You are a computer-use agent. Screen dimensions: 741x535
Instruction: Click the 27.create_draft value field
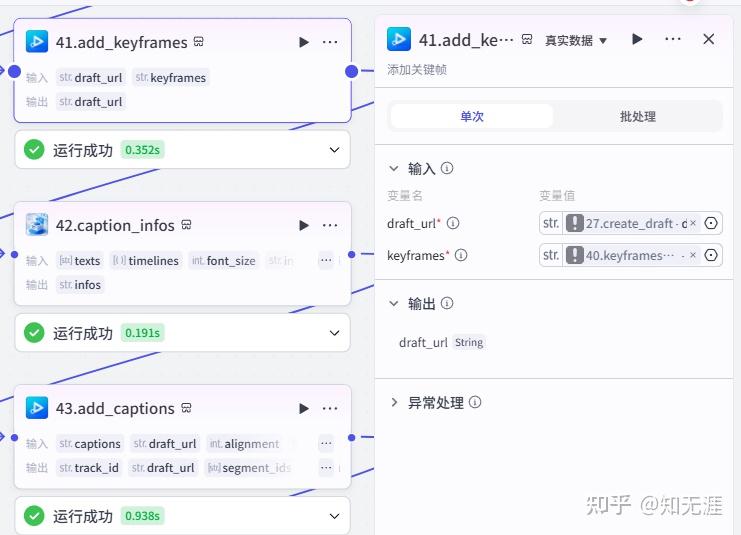click(x=630, y=223)
